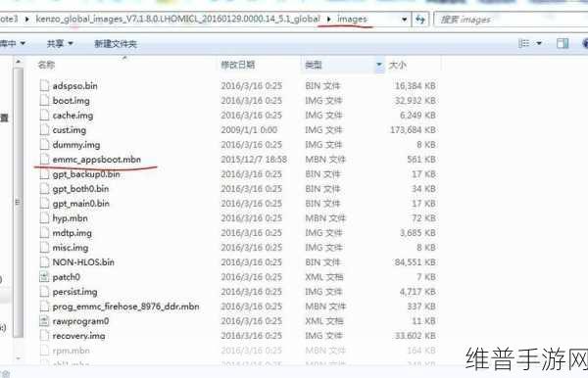588x378 pixels.
Task: Click the gpt_main0.bin file icon
Action: coord(44,204)
